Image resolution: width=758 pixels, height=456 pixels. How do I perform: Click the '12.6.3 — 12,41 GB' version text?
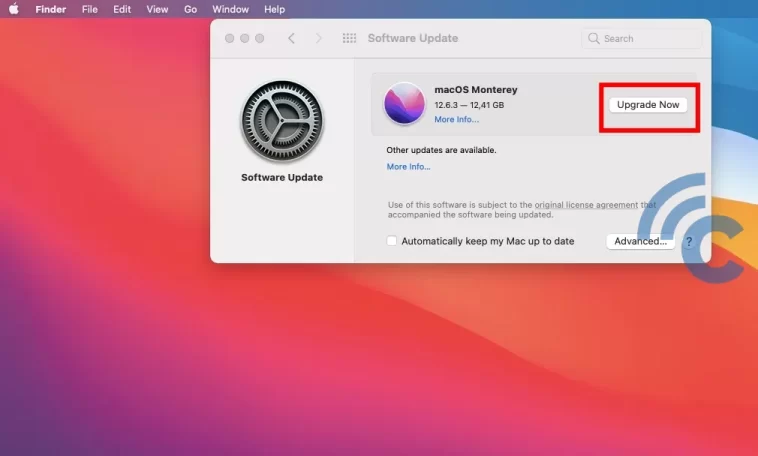(469, 105)
